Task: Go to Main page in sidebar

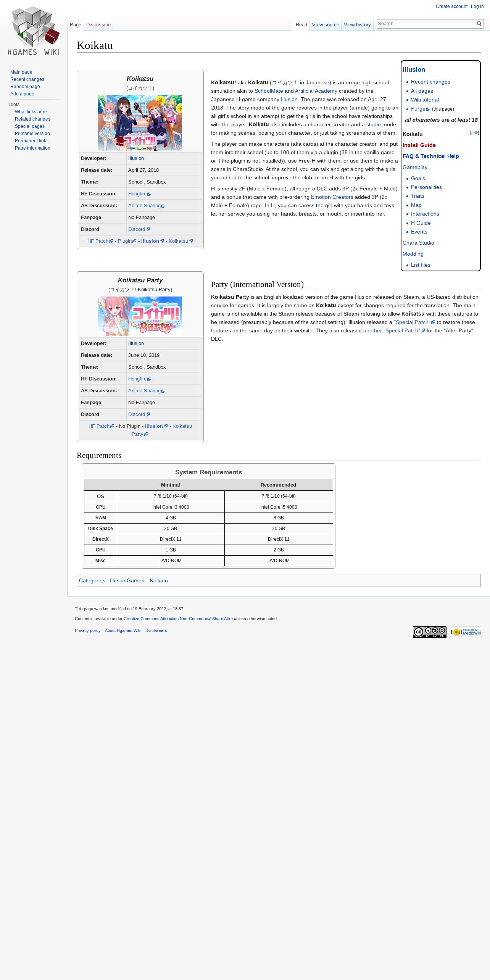Action: 21,72
